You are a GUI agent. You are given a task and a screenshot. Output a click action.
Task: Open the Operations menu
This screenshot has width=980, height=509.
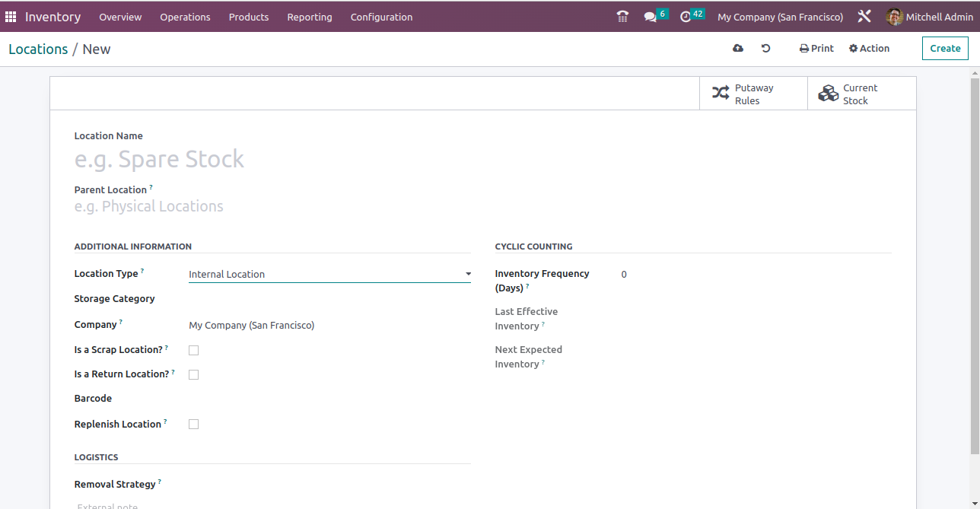point(185,17)
